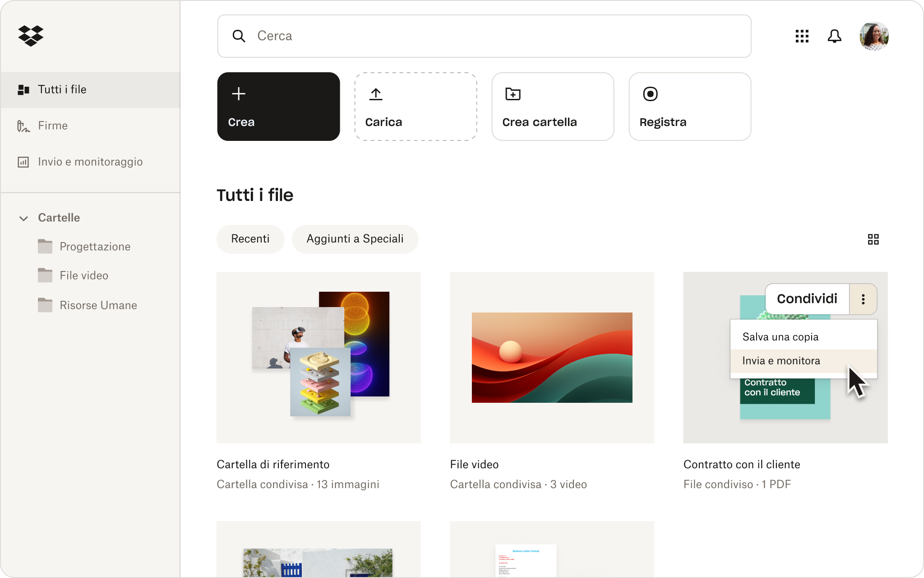Open the Progettazione folder
This screenshot has height=578, width=924.
click(94, 247)
